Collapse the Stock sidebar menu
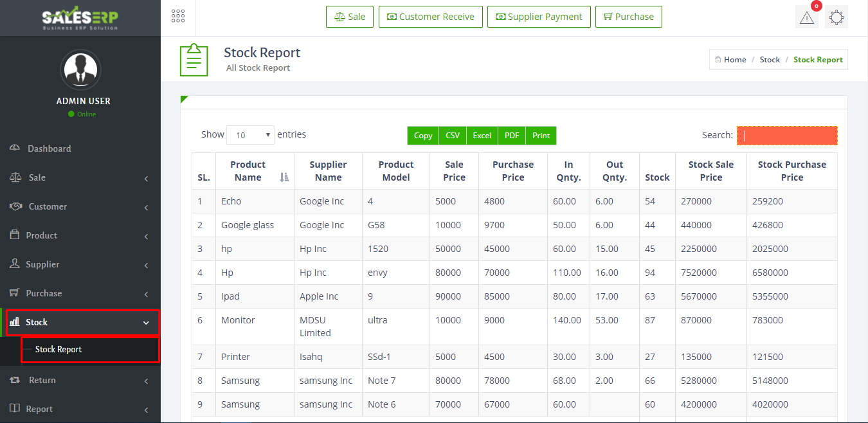The width and height of the screenshot is (868, 423). (x=80, y=322)
